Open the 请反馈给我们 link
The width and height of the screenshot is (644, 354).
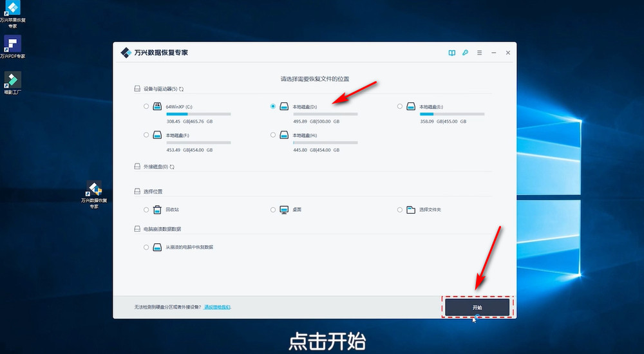click(x=217, y=307)
